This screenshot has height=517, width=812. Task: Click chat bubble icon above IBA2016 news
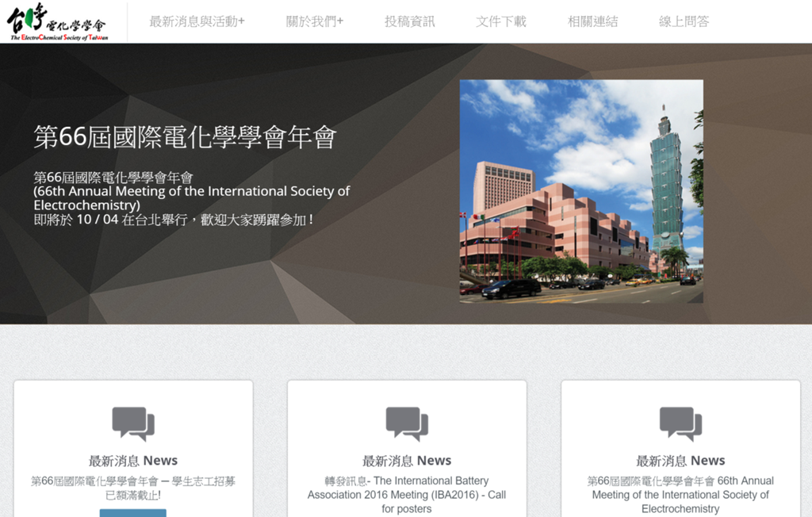pyautogui.click(x=407, y=423)
